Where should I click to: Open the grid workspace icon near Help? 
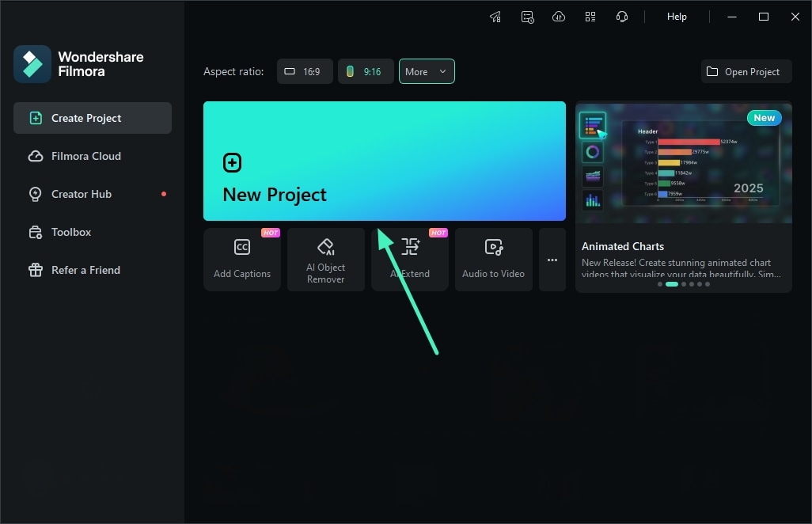[590, 16]
